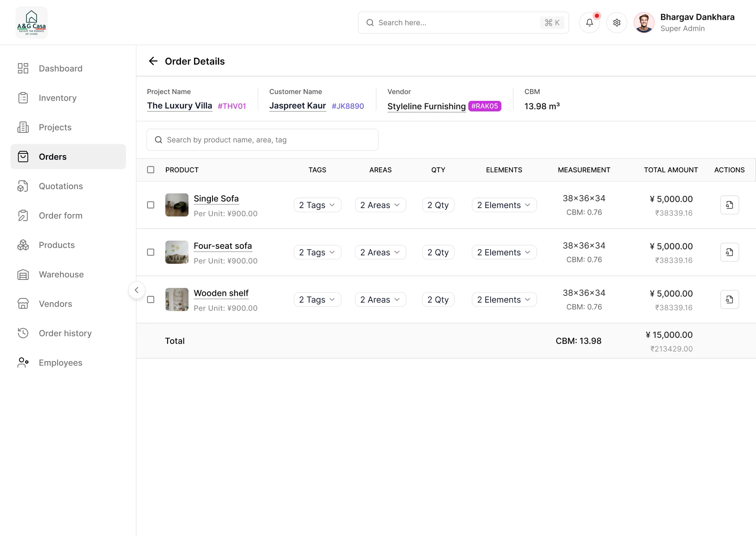This screenshot has width=756, height=538.
Task: Go back using arrow beside Order Details
Action: point(153,61)
